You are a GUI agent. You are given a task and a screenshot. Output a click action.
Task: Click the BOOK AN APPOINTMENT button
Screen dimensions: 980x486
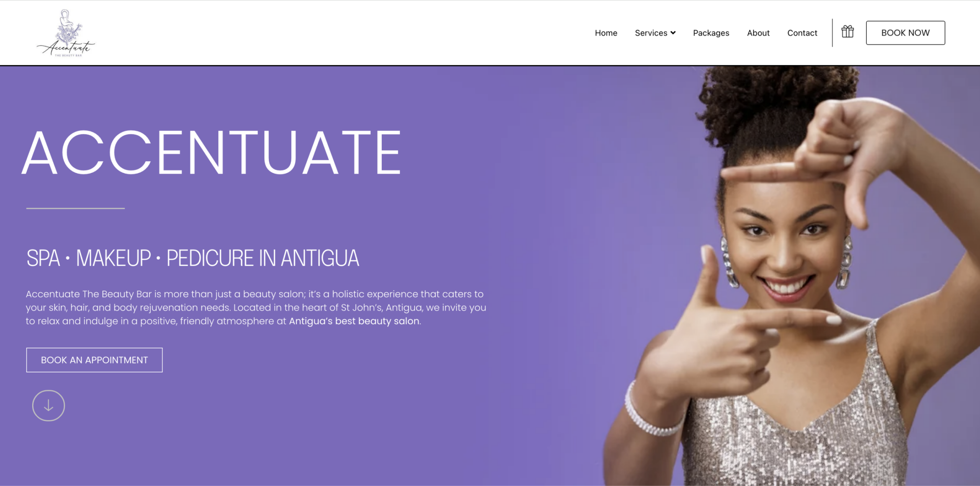(x=94, y=360)
